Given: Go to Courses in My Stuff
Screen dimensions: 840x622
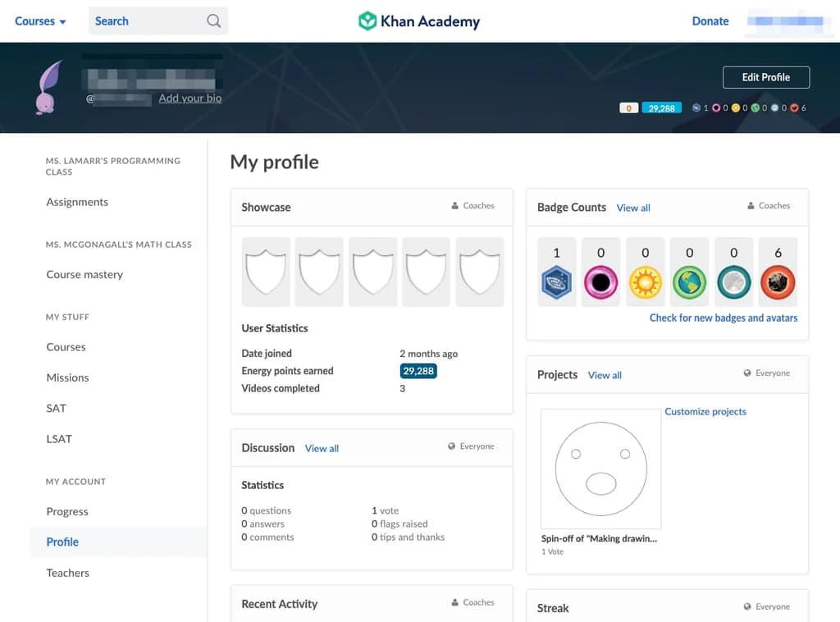Looking at the screenshot, I should pyautogui.click(x=66, y=346).
